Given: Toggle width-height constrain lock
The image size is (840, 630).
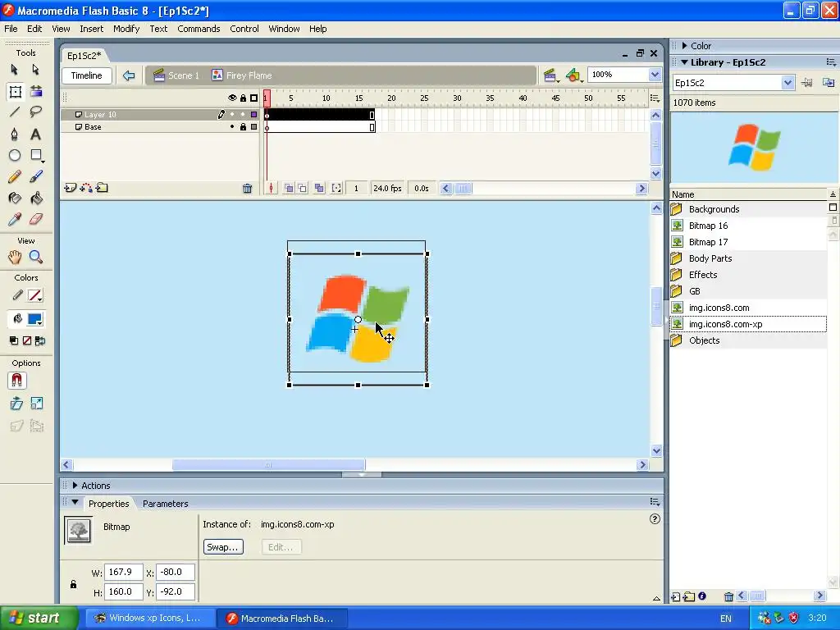Looking at the screenshot, I should (73, 584).
